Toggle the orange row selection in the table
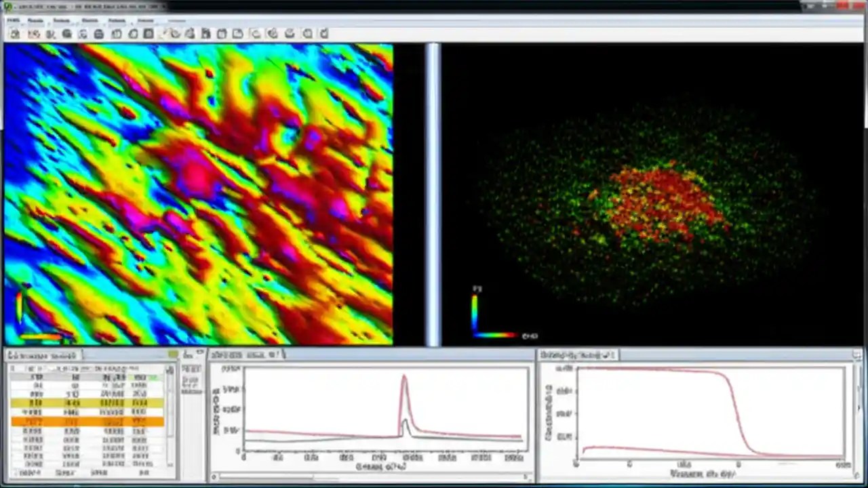The image size is (868, 488). pyautogui.click(x=88, y=422)
